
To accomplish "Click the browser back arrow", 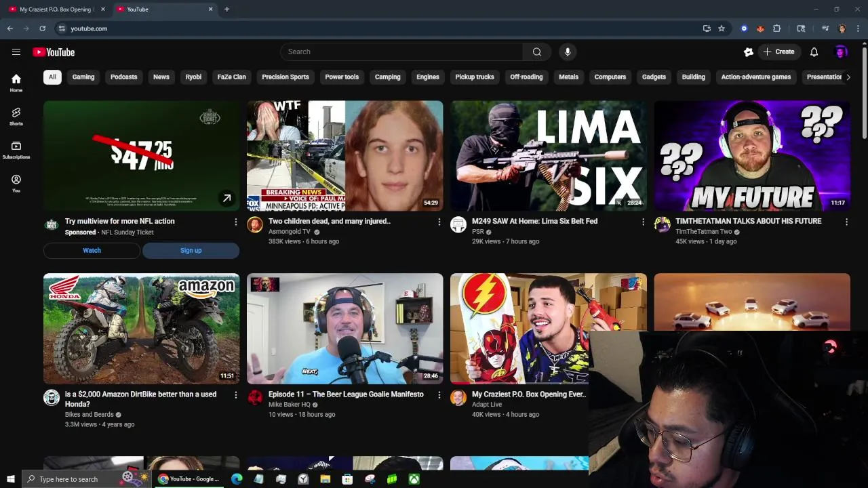I will (10, 28).
